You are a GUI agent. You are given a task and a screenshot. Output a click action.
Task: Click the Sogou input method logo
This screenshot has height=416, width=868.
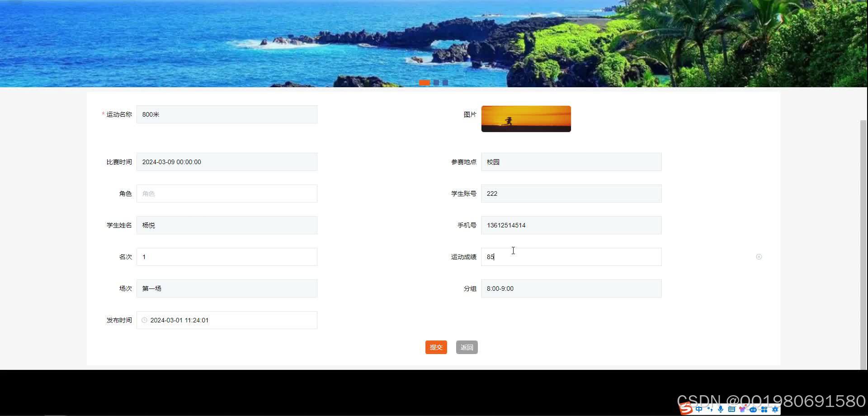pyautogui.click(x=686, y=409)
